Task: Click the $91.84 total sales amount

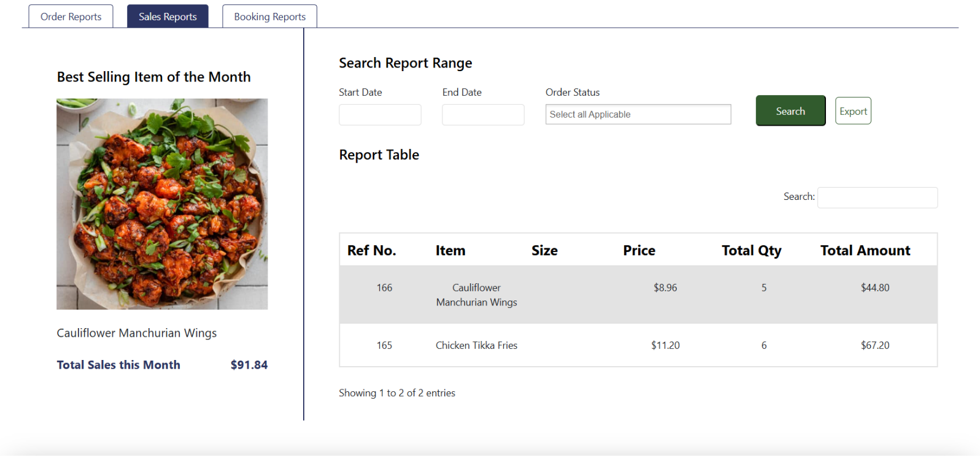Action: pos(249,365)
